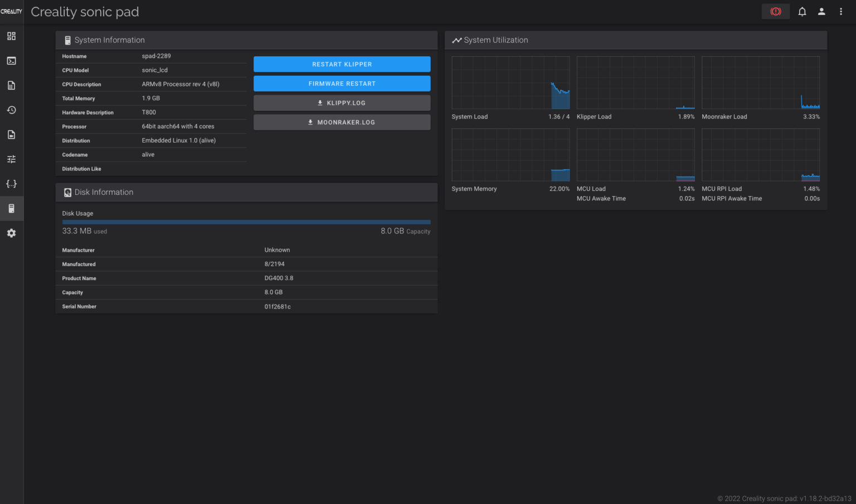Click the Disk Usage progress bar
Viewport: 856px width, 504px height.
246,222
